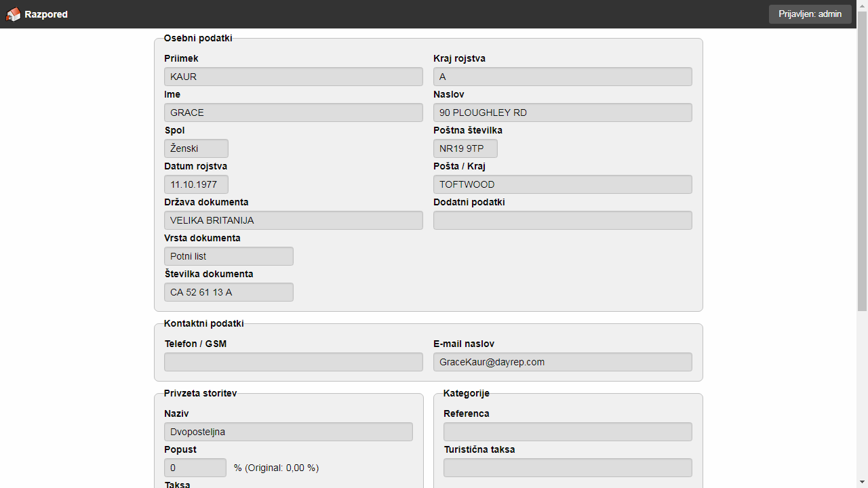
Task: Open the Spol dropdown showing Ženski
Action: pyautogui.click(x=196, y=148)
